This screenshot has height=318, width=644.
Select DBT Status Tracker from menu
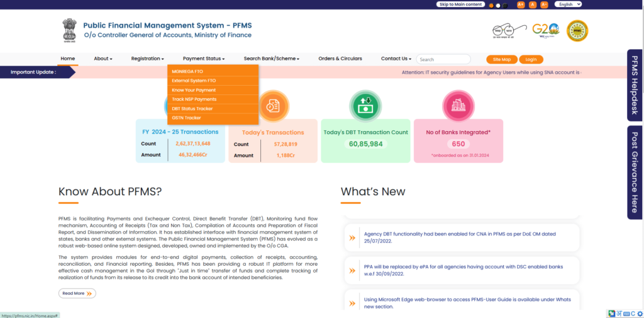click(x=192, y=108)
